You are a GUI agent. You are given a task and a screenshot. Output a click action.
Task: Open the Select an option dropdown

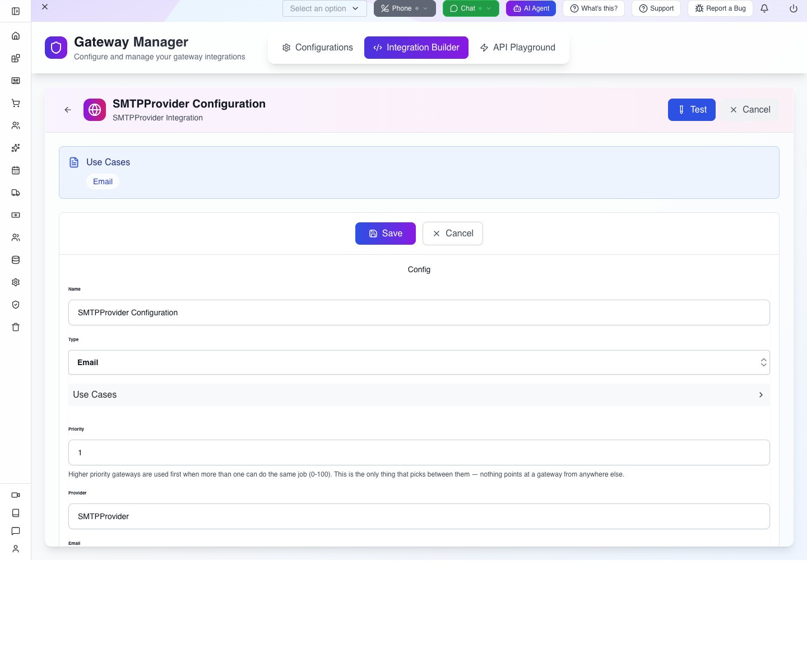click(324, 8)
